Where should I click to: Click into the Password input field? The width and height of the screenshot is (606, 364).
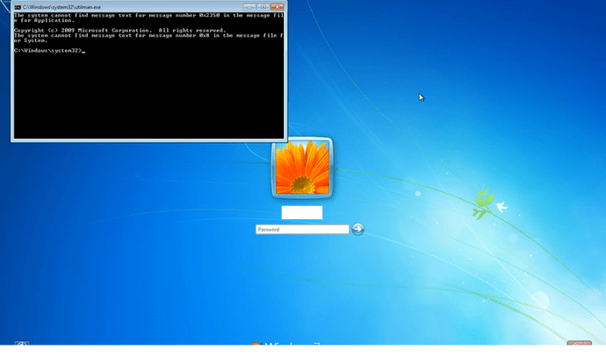[x=302, y=229]
